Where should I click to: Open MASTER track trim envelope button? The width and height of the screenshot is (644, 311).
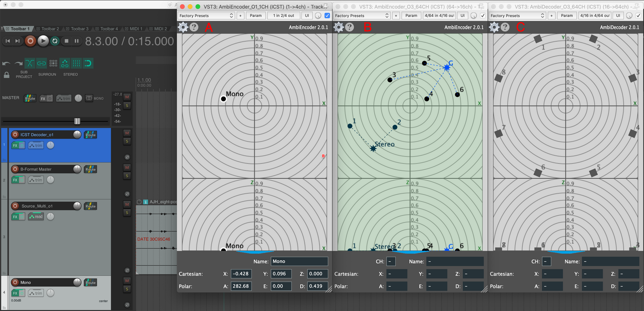64,98
